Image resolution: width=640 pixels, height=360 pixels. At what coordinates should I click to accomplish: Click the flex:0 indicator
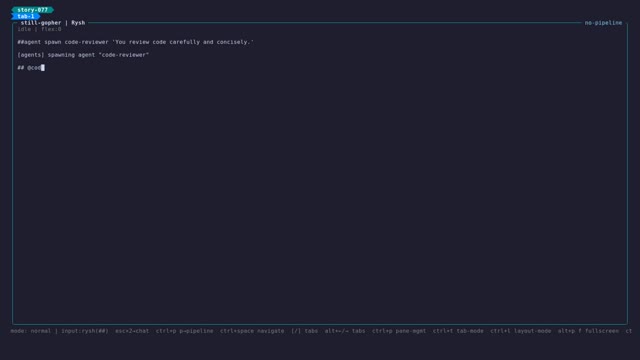pos(51,29)
